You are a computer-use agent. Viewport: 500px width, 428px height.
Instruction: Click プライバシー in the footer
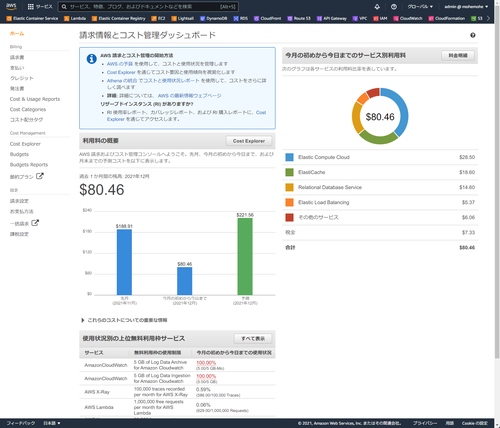425,423
